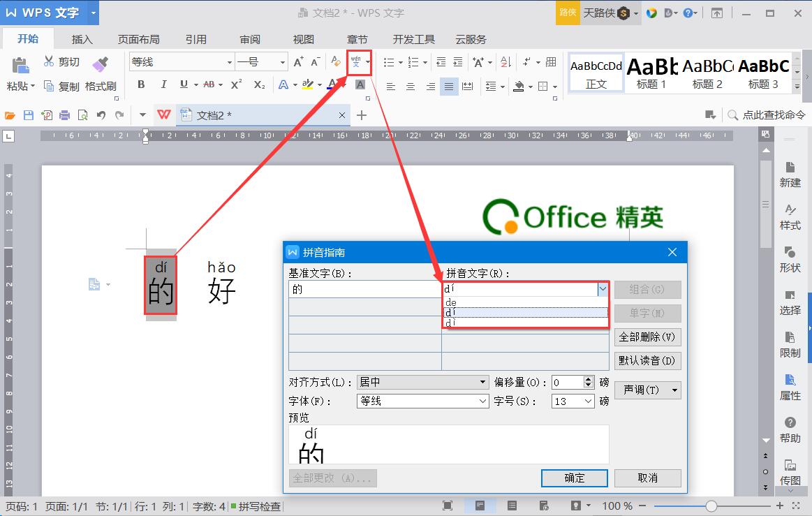Toggle Bold formatting
This screenshot has width=812, height=516.
coord(141,84)
